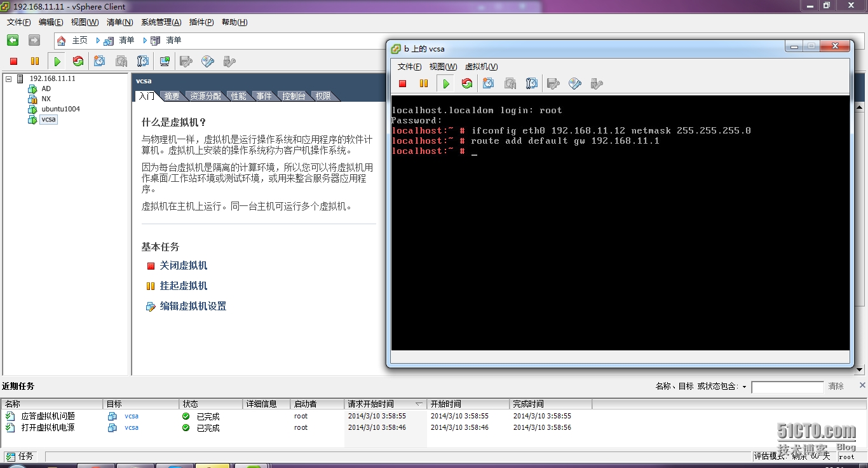This screenshot has height=468, width=868.
Task: Select the 192.168.11.11 host in tree
Action: tap(52, 79)
